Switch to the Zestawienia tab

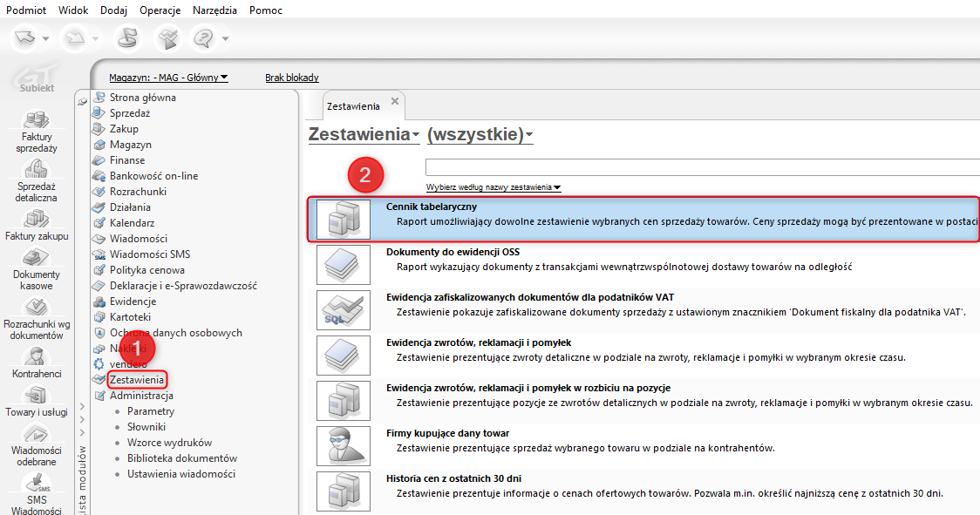click(353, 106)
